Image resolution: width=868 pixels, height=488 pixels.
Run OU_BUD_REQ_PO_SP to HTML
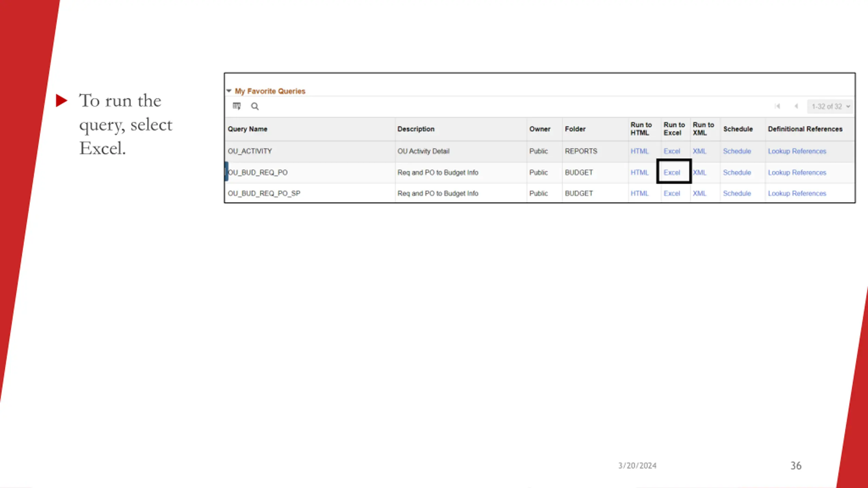click(639, 193)
